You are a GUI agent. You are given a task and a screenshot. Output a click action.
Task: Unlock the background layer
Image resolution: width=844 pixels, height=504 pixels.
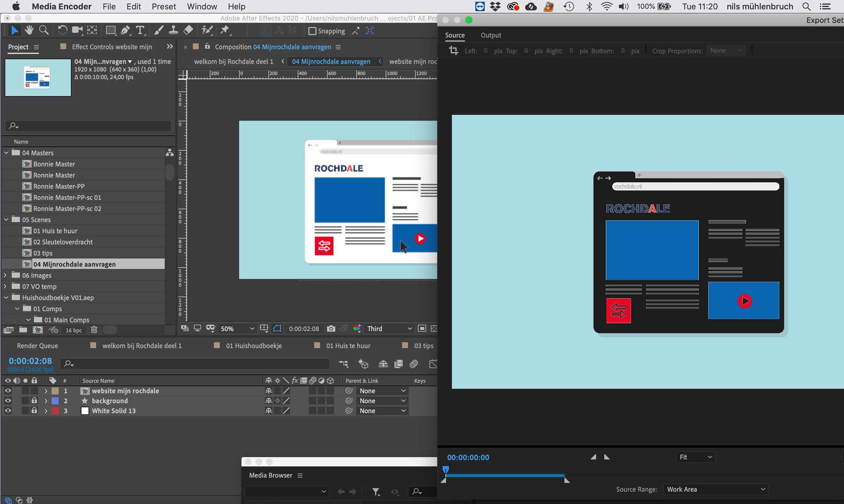tap(34, 400)
